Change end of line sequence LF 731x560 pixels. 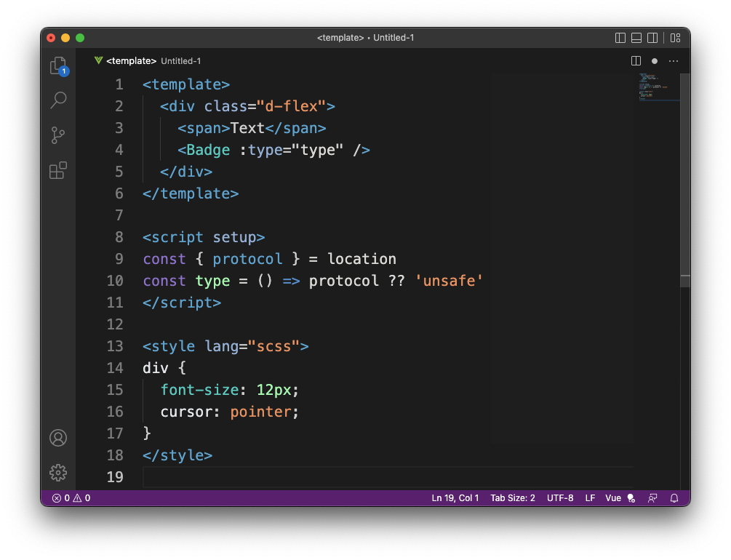[x=590, y=498]
